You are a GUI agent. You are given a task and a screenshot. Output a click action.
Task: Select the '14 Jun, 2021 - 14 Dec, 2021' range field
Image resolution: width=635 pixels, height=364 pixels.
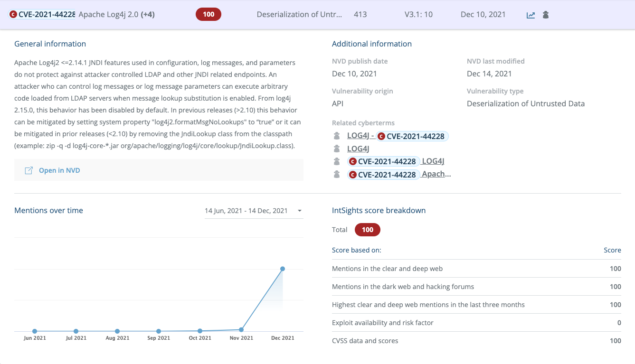coord(246,211)
